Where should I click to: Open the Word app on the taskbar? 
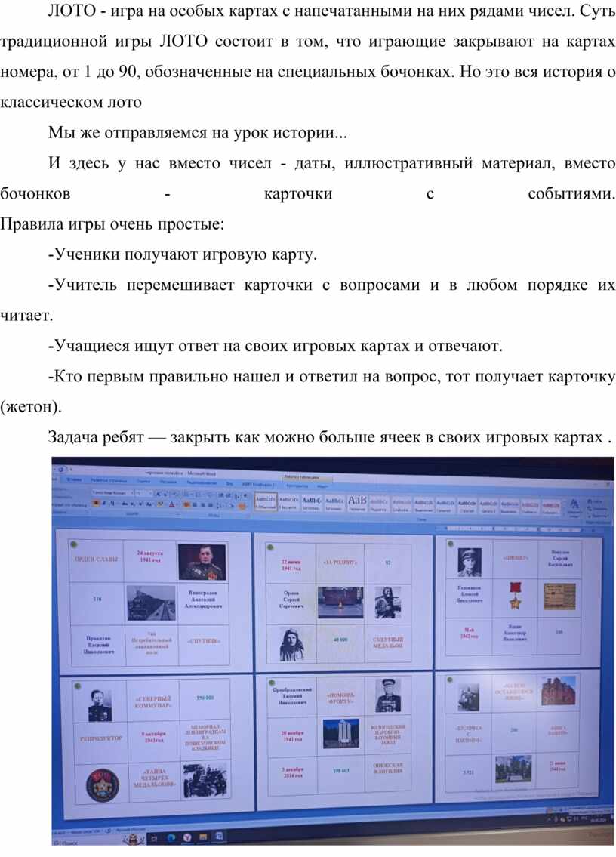click(217, 837)
